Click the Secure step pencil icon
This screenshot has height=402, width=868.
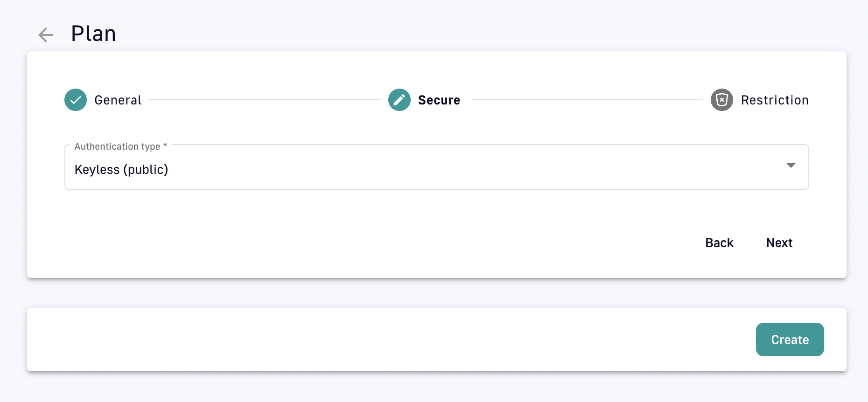coord(399,100)
